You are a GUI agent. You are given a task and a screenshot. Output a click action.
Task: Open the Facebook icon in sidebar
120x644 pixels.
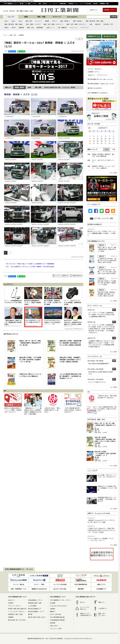(96, 211)
